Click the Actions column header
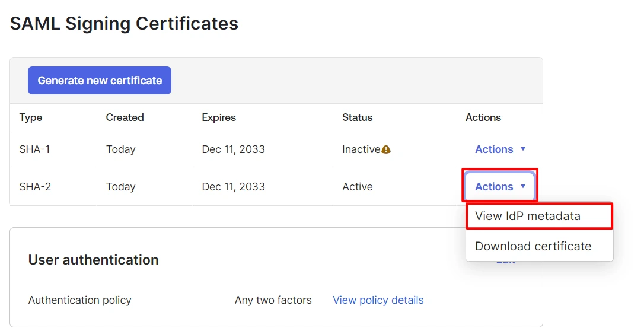This screenshot has width=644, height=331. 483,117
